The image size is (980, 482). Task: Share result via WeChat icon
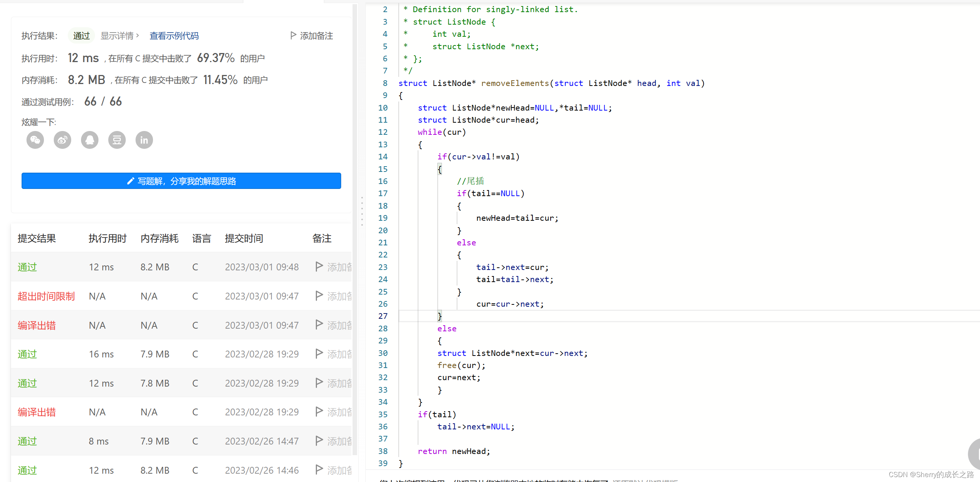[x=35, y=140]
